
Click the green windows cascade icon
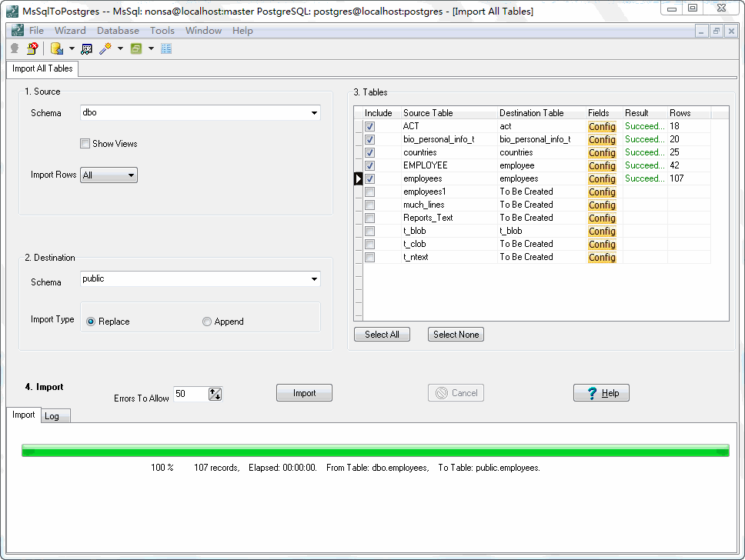pos(136,48)
